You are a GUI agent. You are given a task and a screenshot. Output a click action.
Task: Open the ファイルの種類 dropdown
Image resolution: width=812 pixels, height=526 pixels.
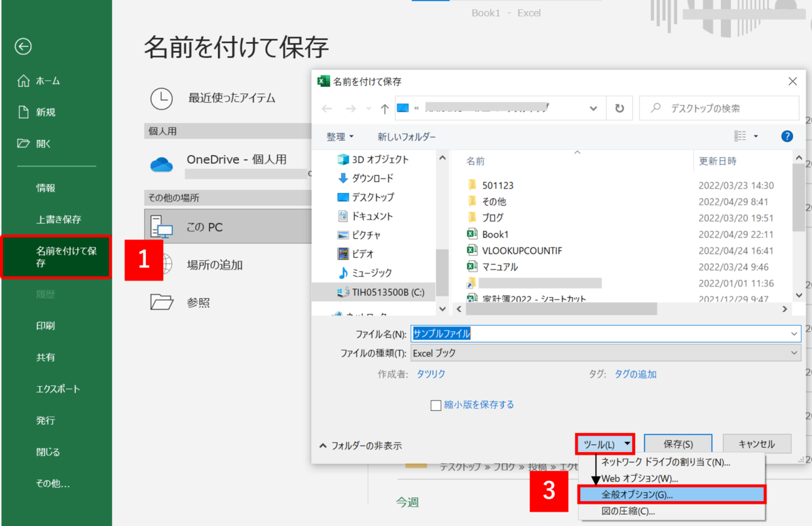[606, 353]
